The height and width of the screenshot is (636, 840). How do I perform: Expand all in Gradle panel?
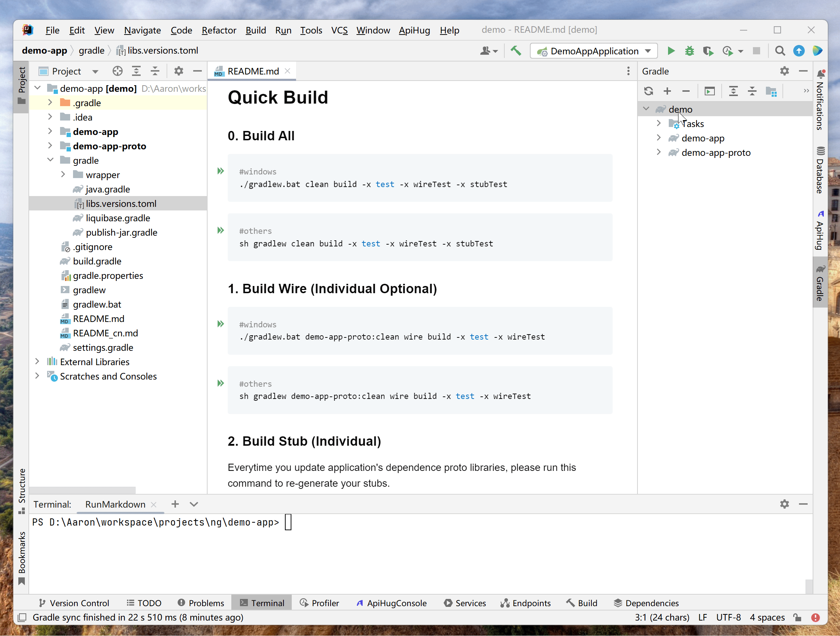click(733, 91)
